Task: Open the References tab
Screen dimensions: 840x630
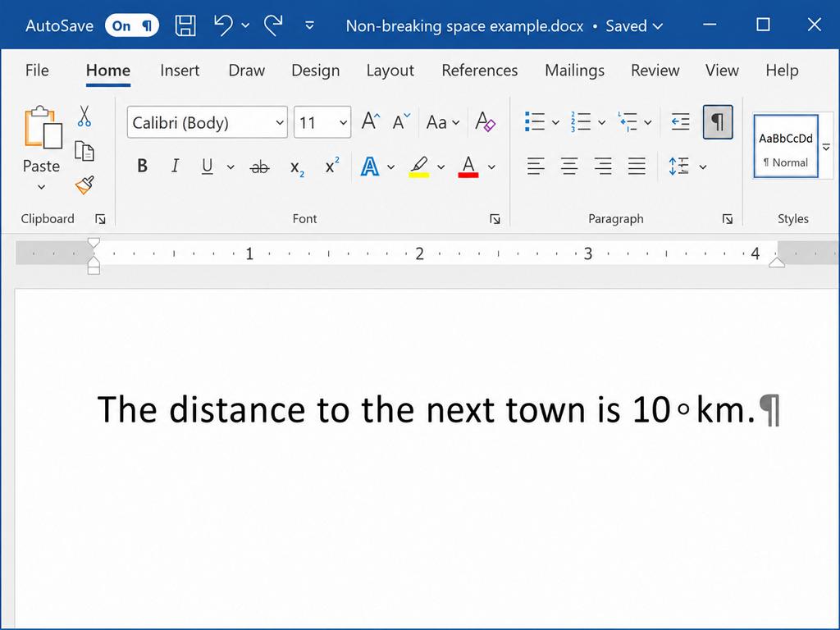Action: point(479,71)
